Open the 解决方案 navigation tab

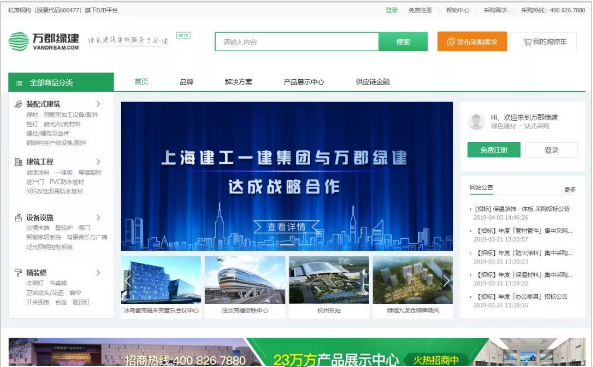[x=238, y=82]
